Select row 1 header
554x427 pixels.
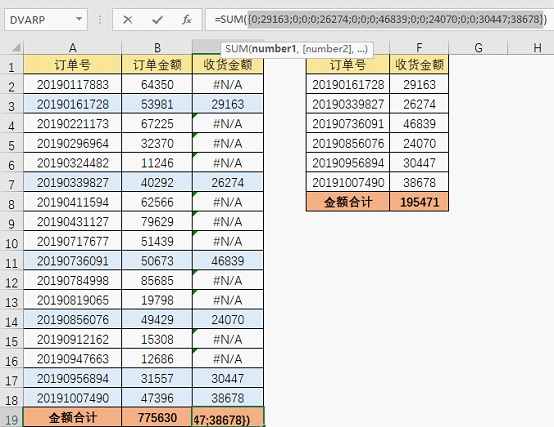(11, 65)
